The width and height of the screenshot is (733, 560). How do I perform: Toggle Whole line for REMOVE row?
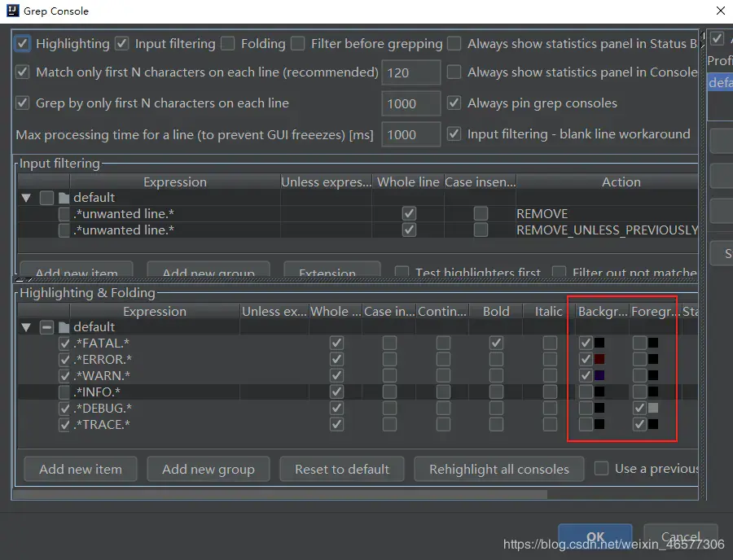[409, 213]
